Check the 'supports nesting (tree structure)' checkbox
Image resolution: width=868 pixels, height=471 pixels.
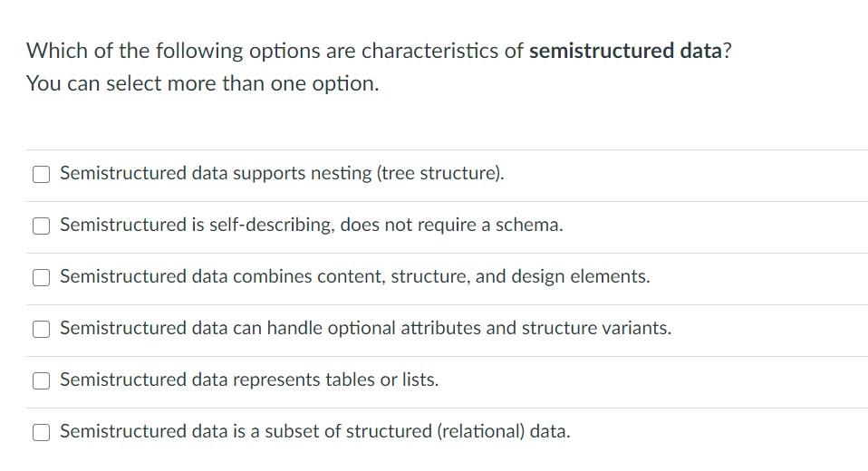[x=41, y=174]
